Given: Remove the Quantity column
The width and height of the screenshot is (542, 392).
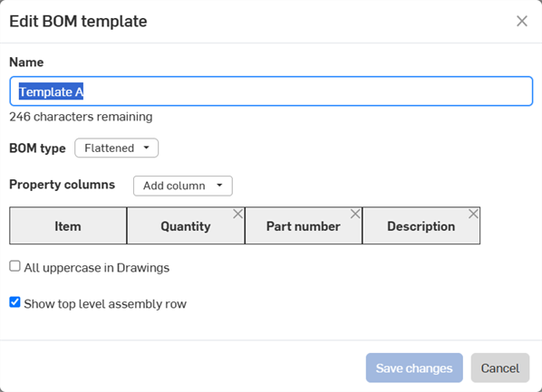Looking at the screenshot, I should point(237,215).
